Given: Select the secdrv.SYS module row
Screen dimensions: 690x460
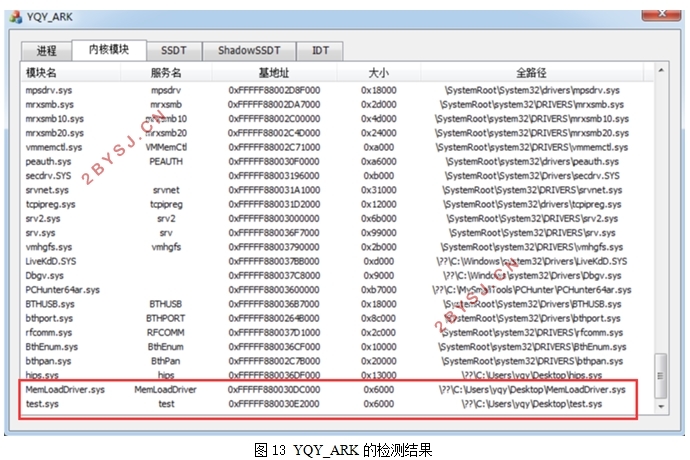Looking at the screenshot, I should tap(338, 176).
